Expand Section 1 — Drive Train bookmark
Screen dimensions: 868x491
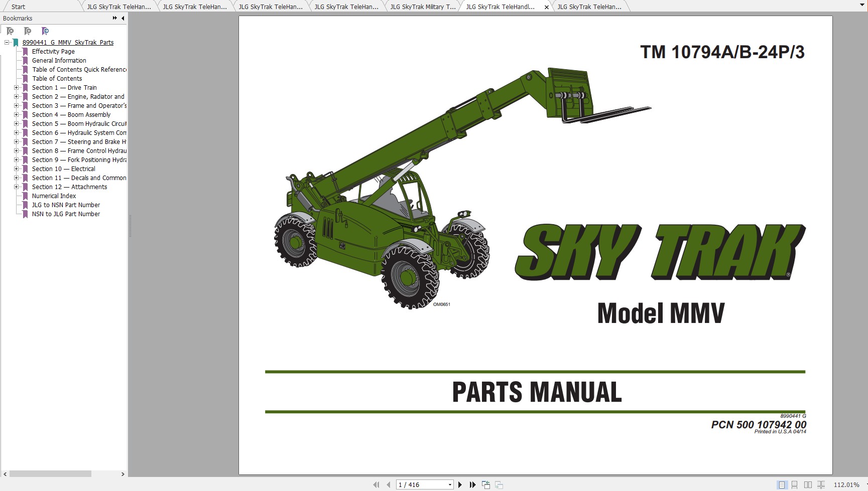16,87
